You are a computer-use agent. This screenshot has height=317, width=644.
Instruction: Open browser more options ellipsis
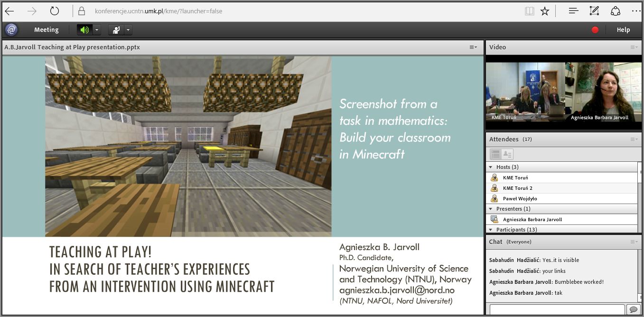tap(635, 11)
